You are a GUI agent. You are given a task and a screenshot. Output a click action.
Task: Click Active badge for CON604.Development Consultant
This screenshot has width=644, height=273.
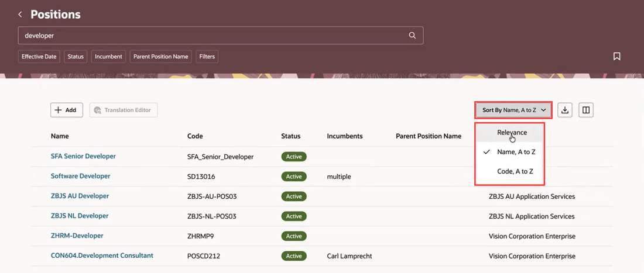(x=294, y=256)
